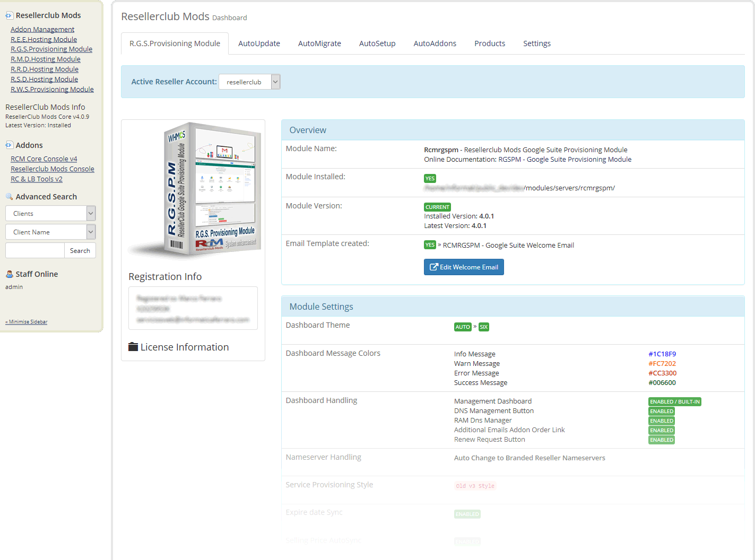Click the Addons sidebar header icon
The height and width of the screenshot is (560, 755).
point(9,145)
